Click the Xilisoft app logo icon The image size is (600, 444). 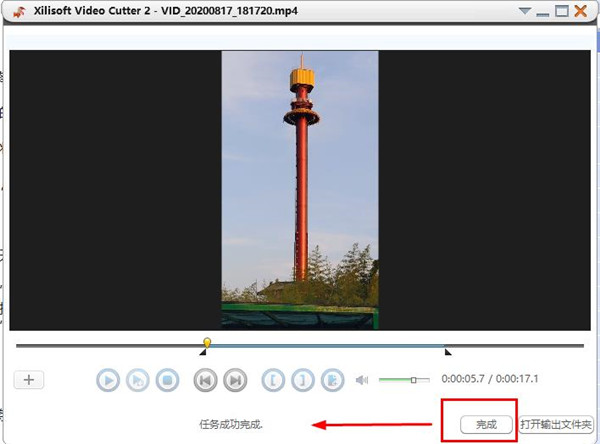coord(19,11)
